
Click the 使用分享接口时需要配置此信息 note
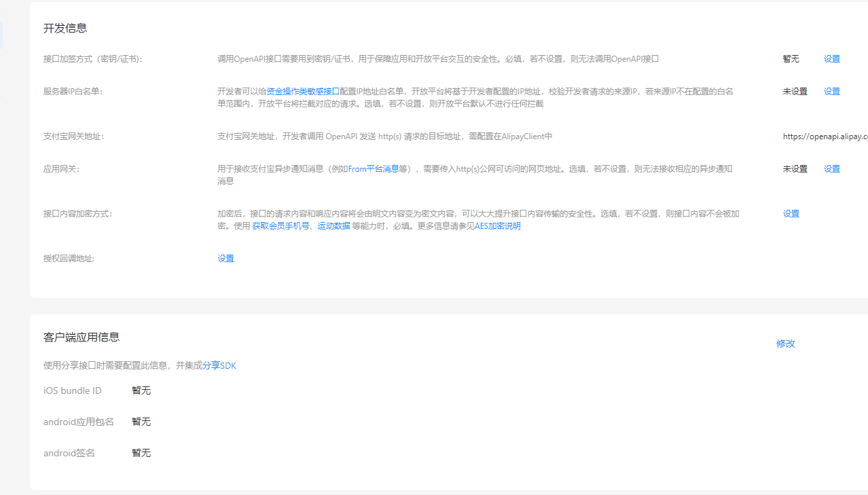coord(140,365)
